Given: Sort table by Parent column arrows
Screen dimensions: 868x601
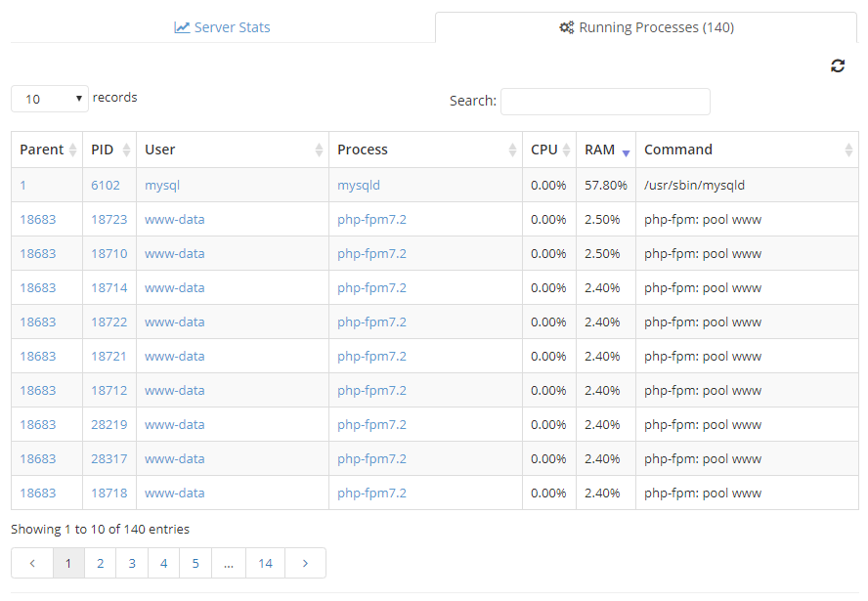Looking at the screenshot, I should [72, 150].
